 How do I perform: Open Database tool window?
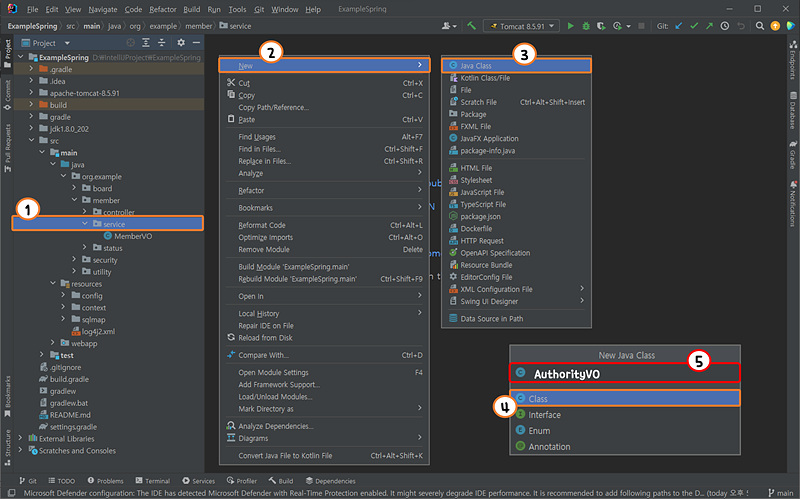point(793,111)
